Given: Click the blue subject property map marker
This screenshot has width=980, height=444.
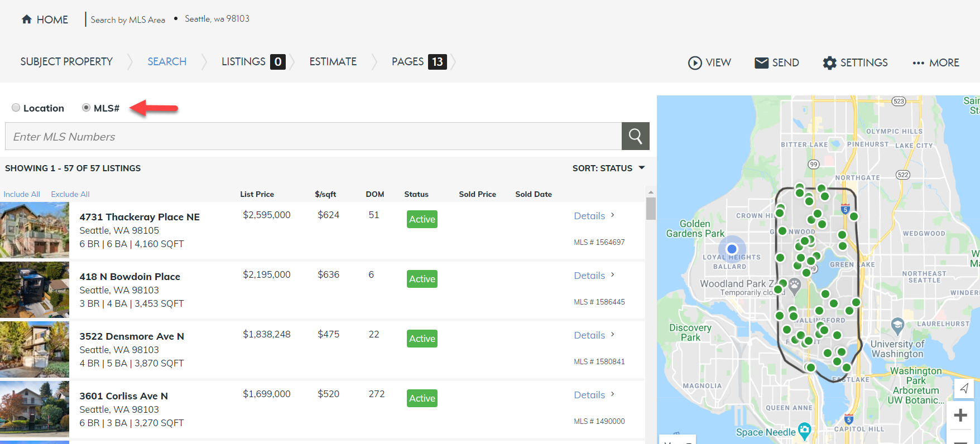Looking at the screenshot, I should point(732,249).
